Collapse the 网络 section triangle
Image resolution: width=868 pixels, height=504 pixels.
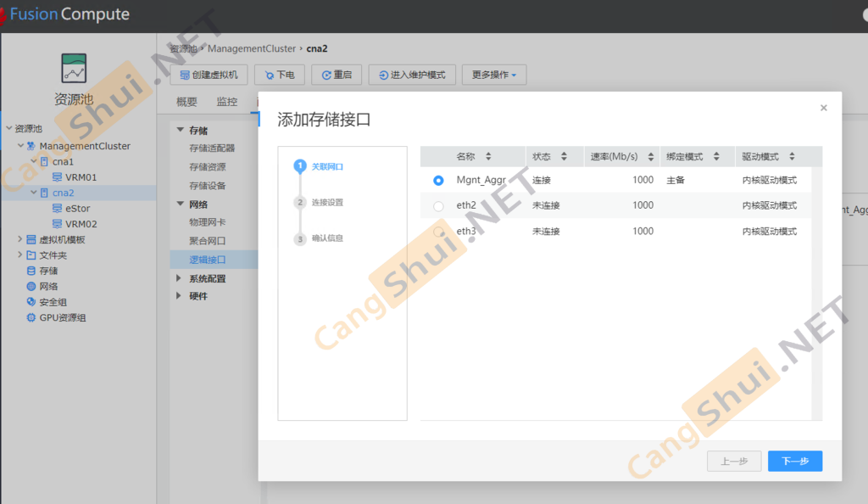180,204
